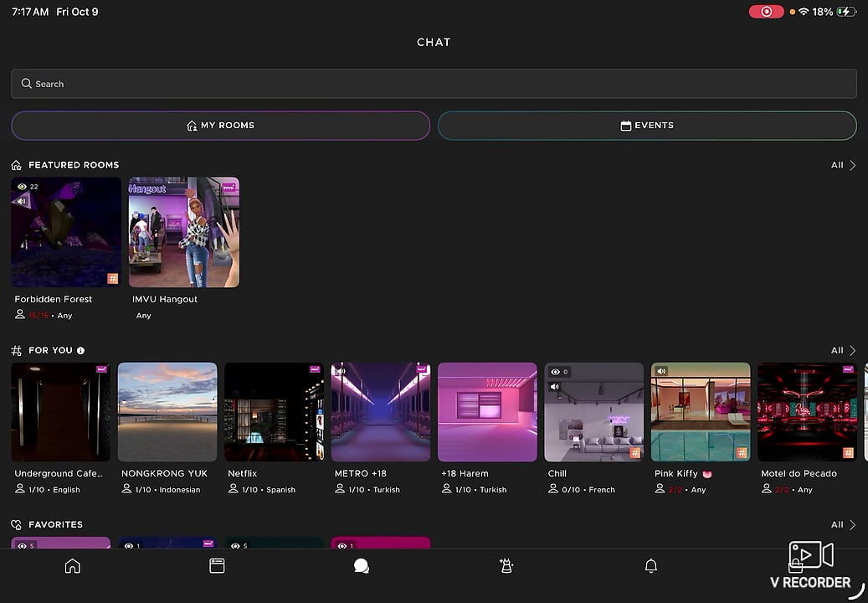This screenshot has height=603, width=868.
Task: Click the Favorites heart icon
Action: point(17,524)
